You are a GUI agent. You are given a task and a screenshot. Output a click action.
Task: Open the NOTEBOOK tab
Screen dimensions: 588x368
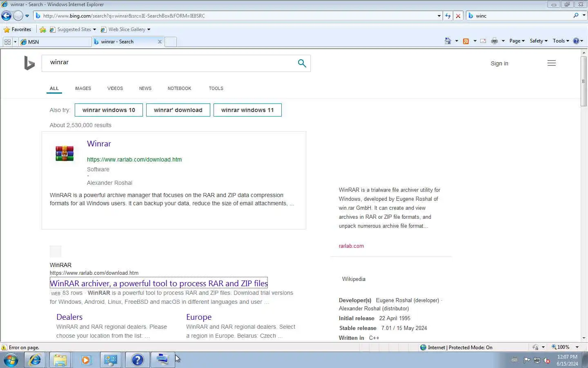(x=179, y=88)
